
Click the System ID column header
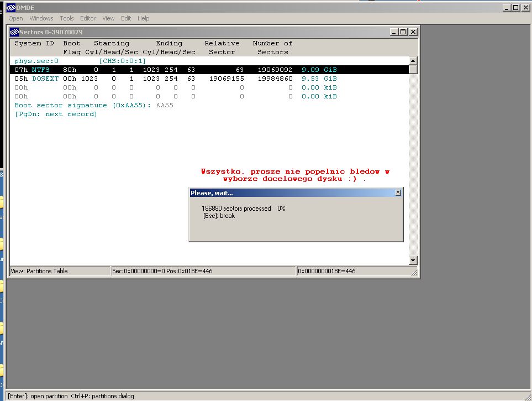34,43
